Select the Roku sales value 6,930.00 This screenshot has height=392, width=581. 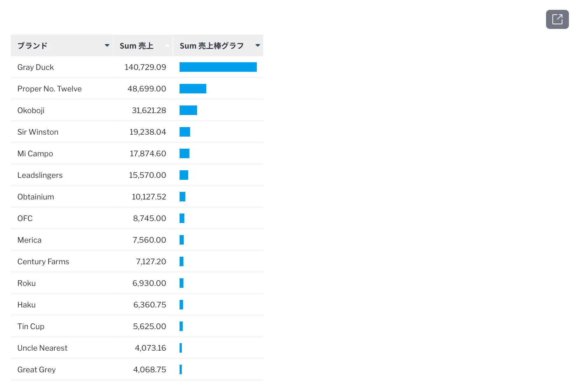149,283
